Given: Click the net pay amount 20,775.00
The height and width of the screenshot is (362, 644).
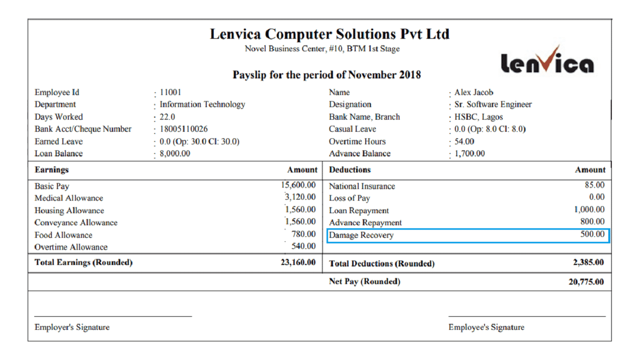Looking at the screenshot, I should [x=586, y=282].
